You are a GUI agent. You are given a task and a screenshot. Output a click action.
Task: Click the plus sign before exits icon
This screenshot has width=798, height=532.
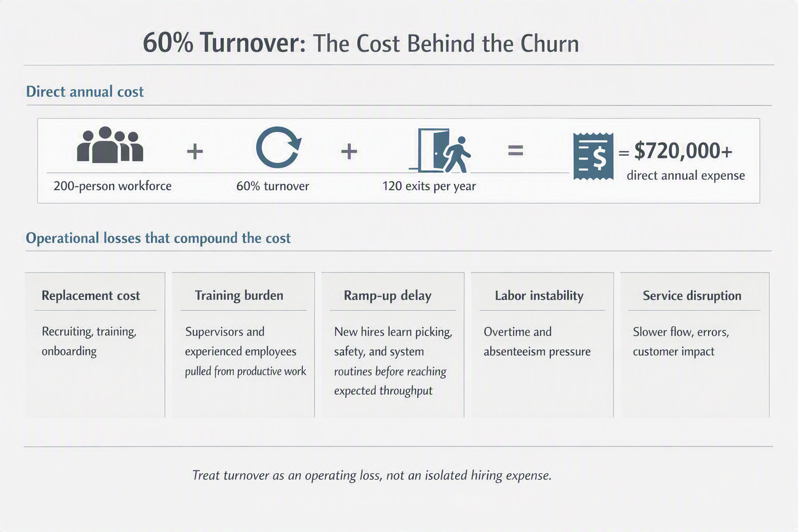(x=349, y=152)
